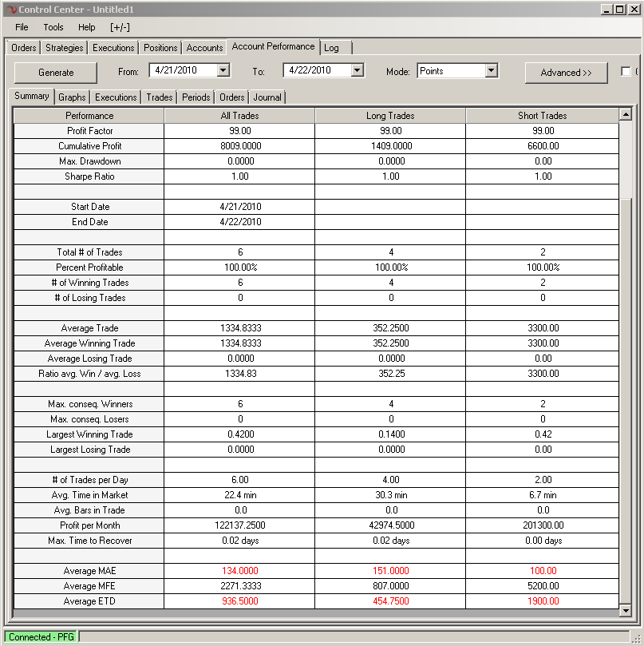Open the From date dropdown arrow
644x646 pixels.
(223, 70)
